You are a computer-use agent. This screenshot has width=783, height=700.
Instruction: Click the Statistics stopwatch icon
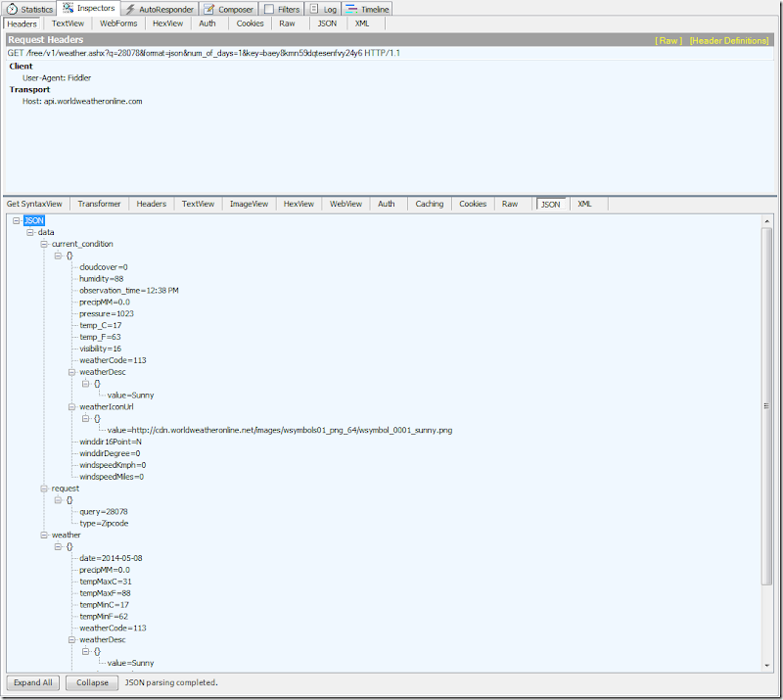click(13, 9)
